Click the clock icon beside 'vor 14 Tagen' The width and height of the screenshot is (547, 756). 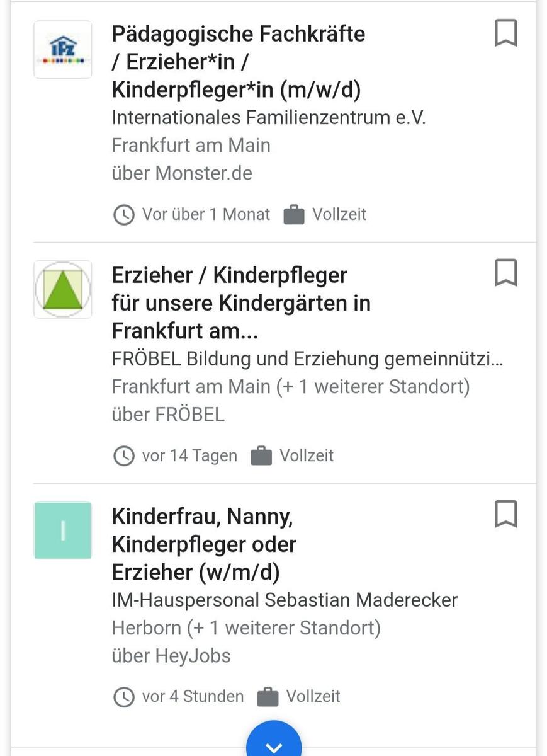click(x=124, y=455)
